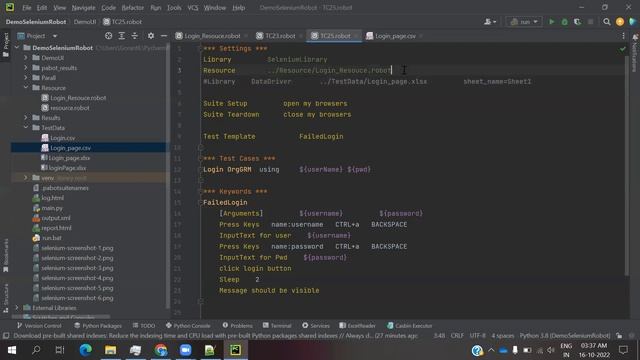This screenshot has width=640, height=360.
Task: Open the Windows Start menu
Action: tap(11, 350)
